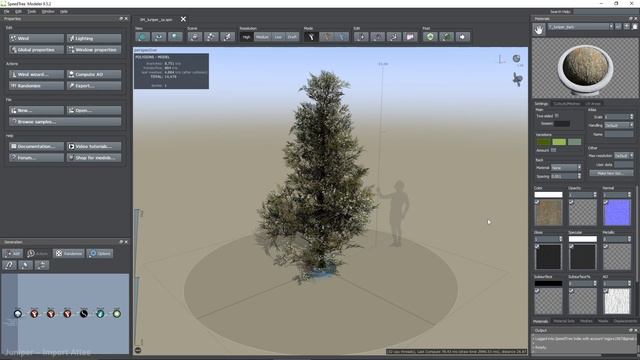Open the Tools menu
640x360 pixels.
[31, 11]
